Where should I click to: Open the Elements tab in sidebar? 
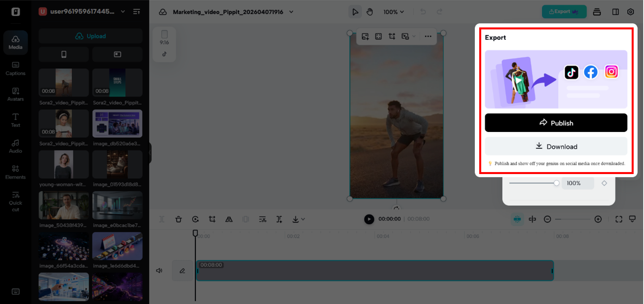[x=16, y=172]
